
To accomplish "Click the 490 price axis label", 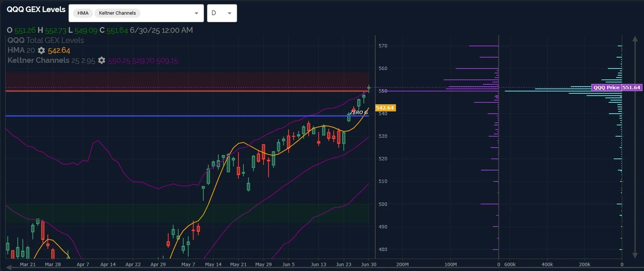I will [383, 227].
